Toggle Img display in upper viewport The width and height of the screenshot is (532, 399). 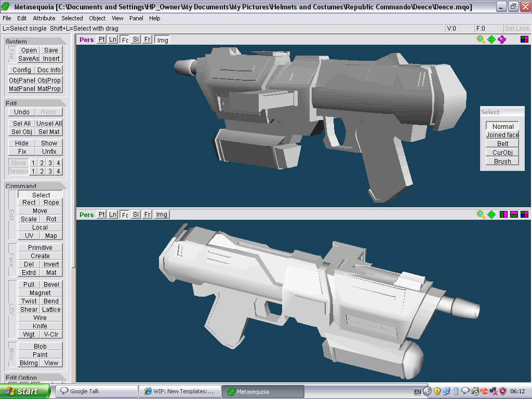point(162,39)
